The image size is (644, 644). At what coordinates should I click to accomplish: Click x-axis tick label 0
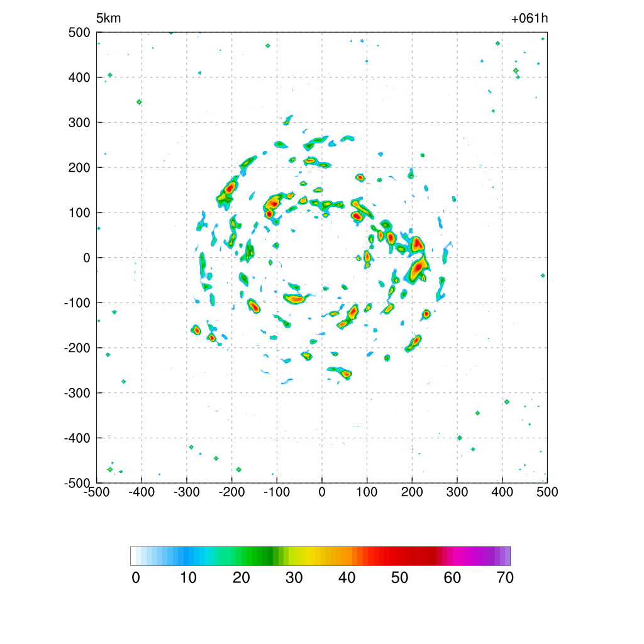[322, 492]
